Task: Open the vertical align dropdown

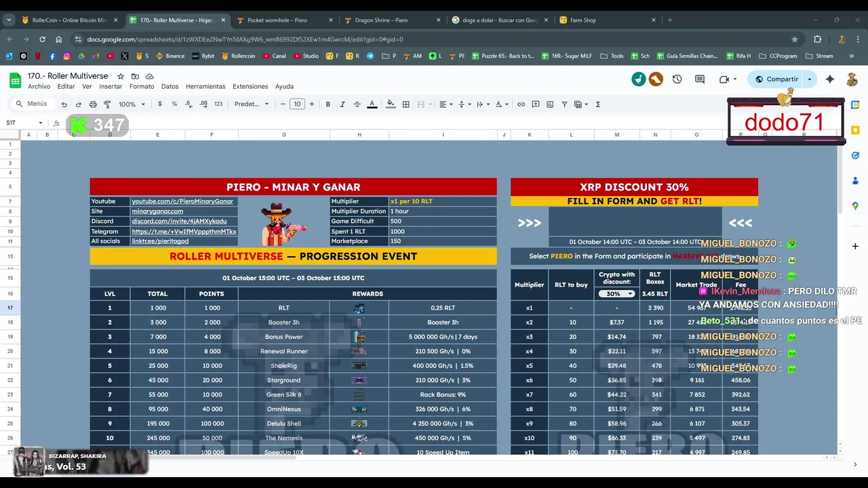Action: (464, 104)
